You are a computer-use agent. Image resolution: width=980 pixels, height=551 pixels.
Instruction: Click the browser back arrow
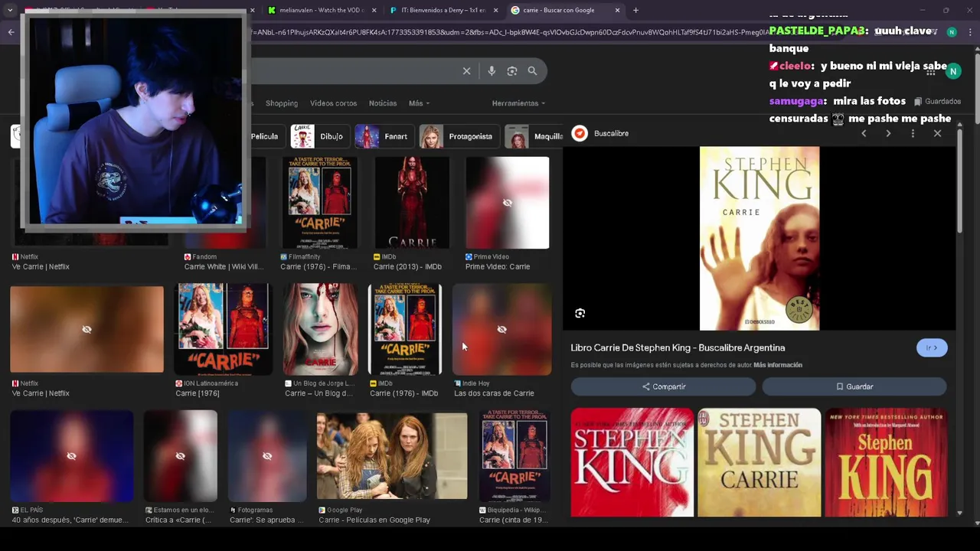point(11,31)
